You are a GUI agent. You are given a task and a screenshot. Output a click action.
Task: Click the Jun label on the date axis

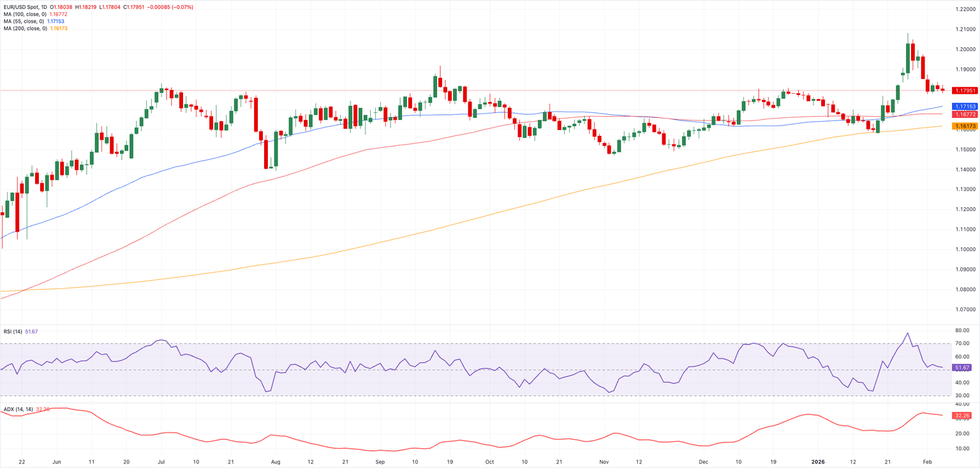[57, 460]
